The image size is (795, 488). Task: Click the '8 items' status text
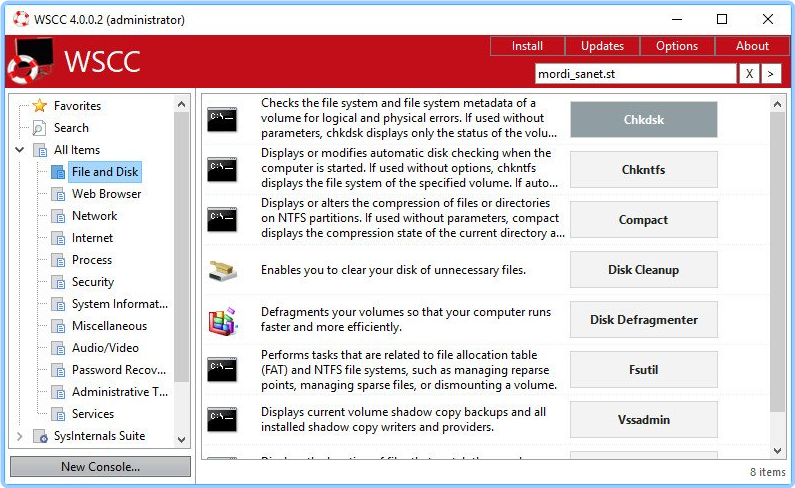pyautogui.click(x=768, y=472)
